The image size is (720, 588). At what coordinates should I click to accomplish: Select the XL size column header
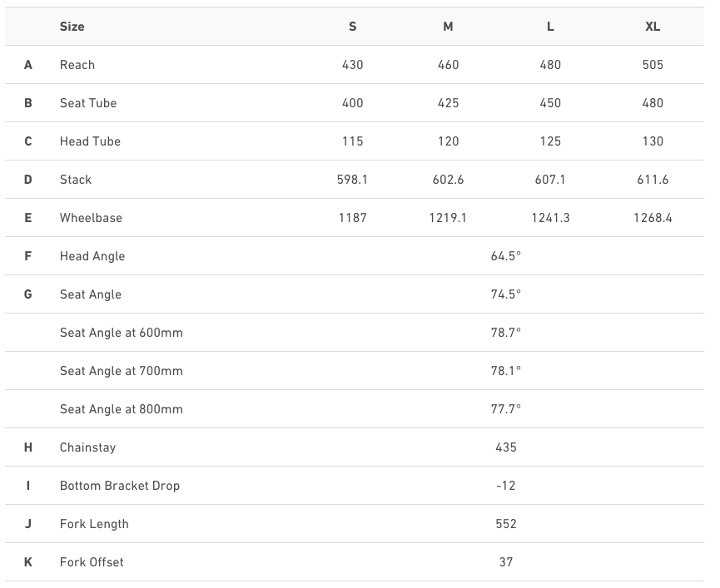[x=653, y=27]
